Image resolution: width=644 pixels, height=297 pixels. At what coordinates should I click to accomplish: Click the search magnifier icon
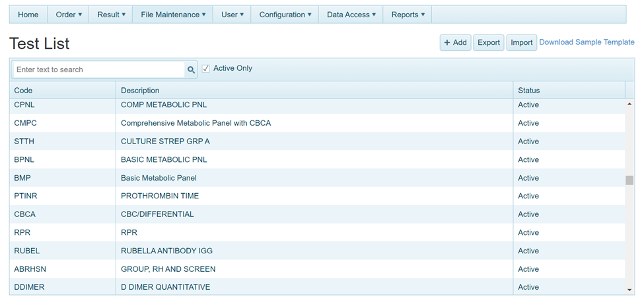[191, 69]
